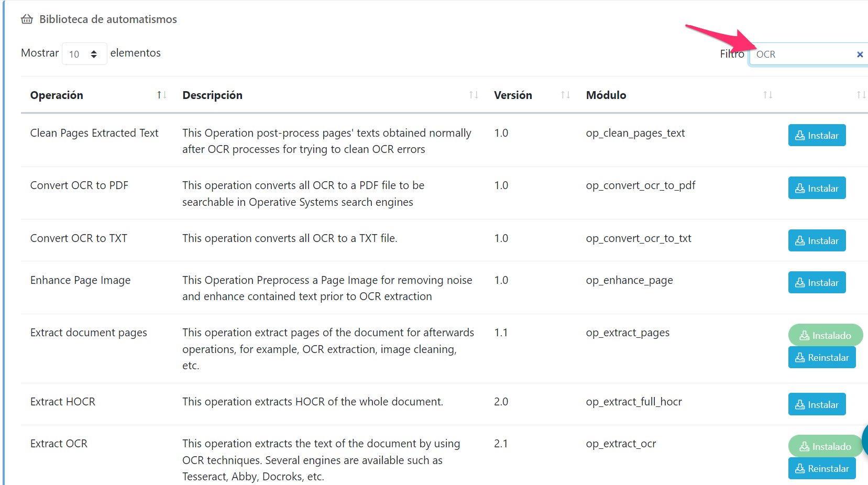Sort by Versión column arrows
This screenshot has height=485, width=868.
[565, 95]
